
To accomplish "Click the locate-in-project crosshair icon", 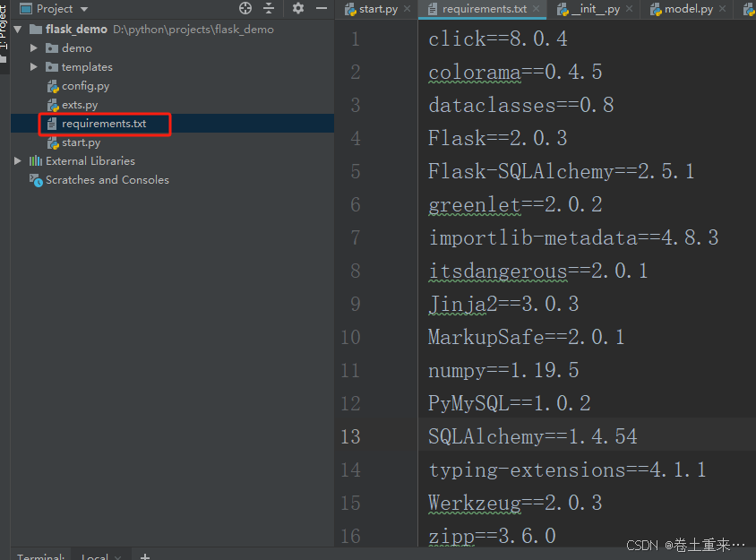I will [x=245, y=8].
